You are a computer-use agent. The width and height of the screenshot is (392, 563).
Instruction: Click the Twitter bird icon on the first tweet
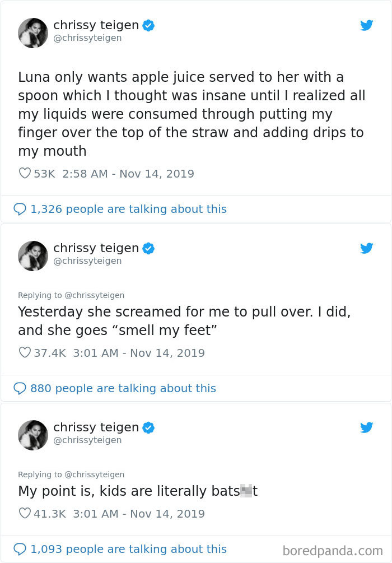click(x=367, y=25)
